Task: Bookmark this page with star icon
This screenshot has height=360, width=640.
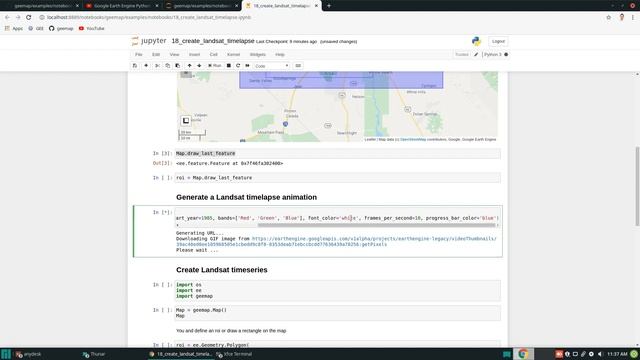Action: tap(608, 17)
